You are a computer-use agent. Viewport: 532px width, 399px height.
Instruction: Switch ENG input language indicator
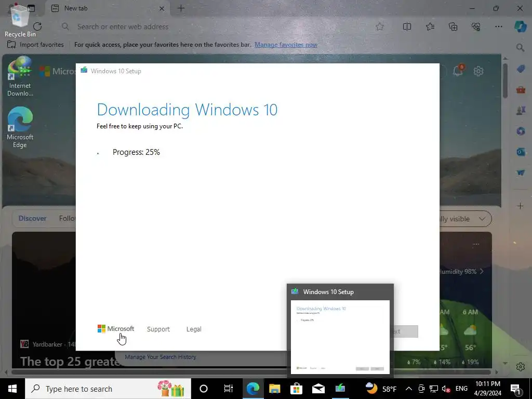461,389
